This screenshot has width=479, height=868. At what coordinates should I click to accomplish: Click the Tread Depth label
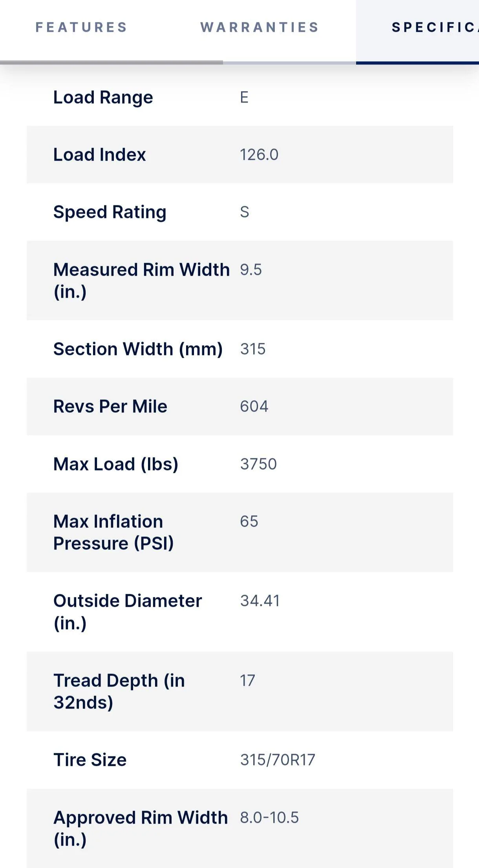[119, 692]
